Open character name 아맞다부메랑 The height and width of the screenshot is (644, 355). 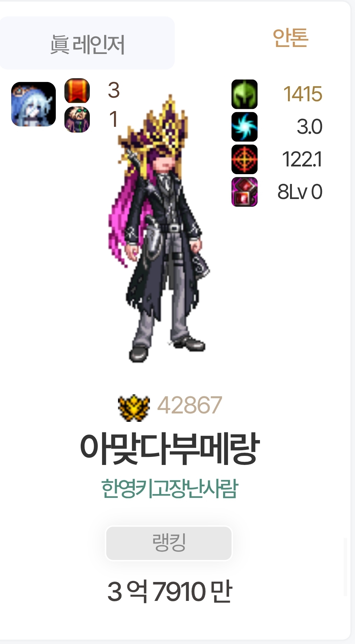[x=170, y=448]
